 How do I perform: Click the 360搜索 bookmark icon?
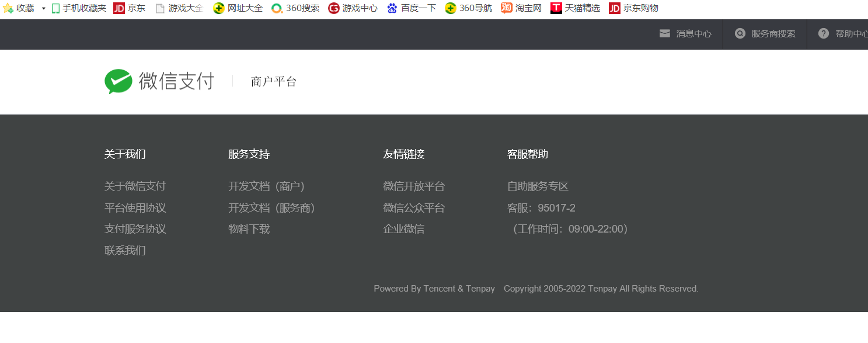[x=277, y=8]
